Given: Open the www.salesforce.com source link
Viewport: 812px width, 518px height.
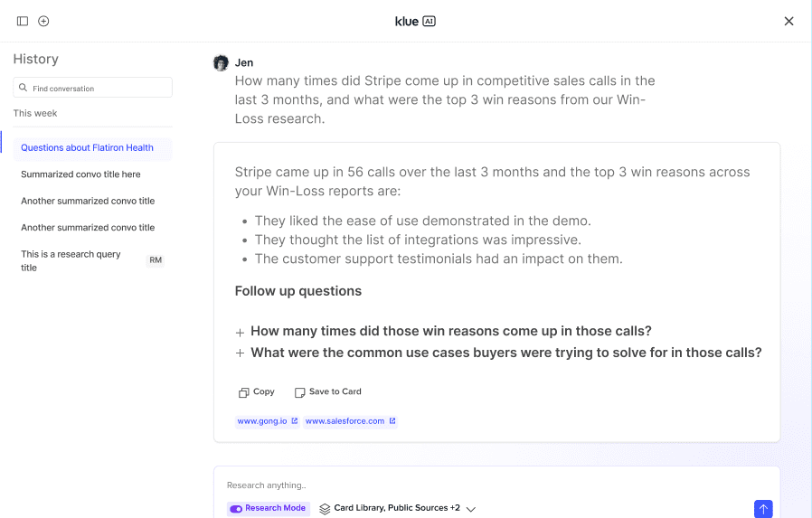Looking at the screenshot, I should pos(350,421).
